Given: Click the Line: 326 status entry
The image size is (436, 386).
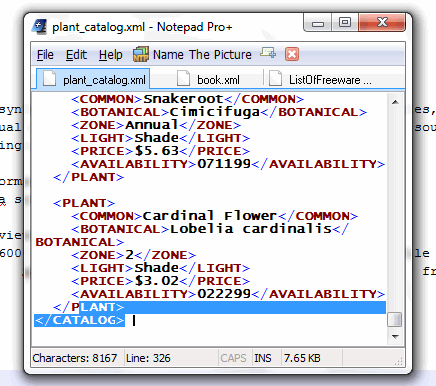Looking at the screenshot, I should pos(148,358).
